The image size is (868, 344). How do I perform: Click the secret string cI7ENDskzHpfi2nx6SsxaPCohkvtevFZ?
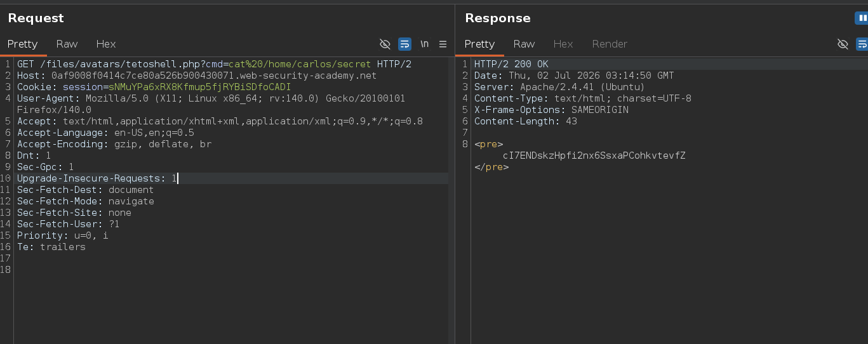pyautogui.click(x=594, y=155)
